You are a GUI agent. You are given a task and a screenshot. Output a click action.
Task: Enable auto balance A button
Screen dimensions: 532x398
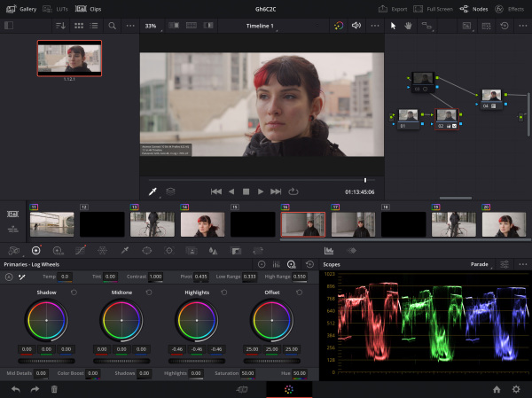point(9,277)
